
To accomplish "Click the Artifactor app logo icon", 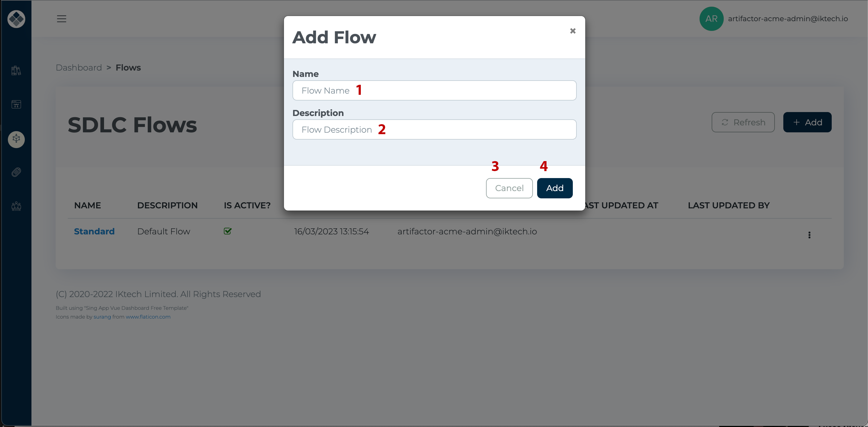I will click(x=16, y=19).
